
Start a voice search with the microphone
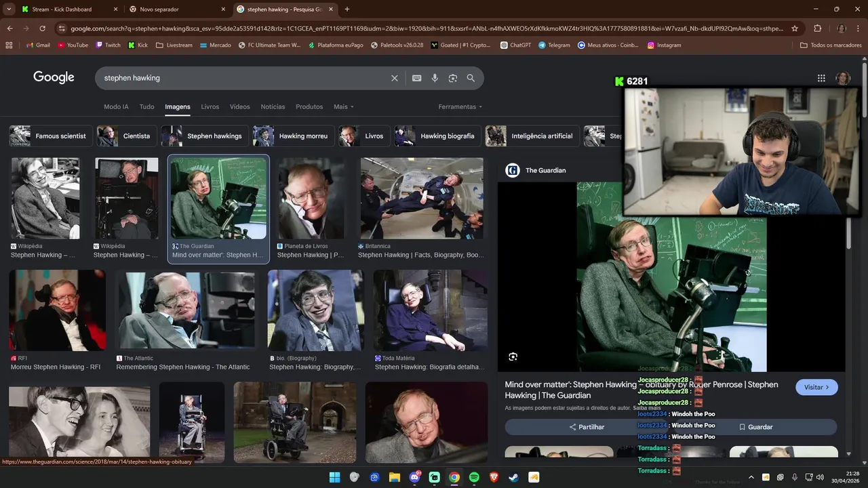tap(435, 78)
